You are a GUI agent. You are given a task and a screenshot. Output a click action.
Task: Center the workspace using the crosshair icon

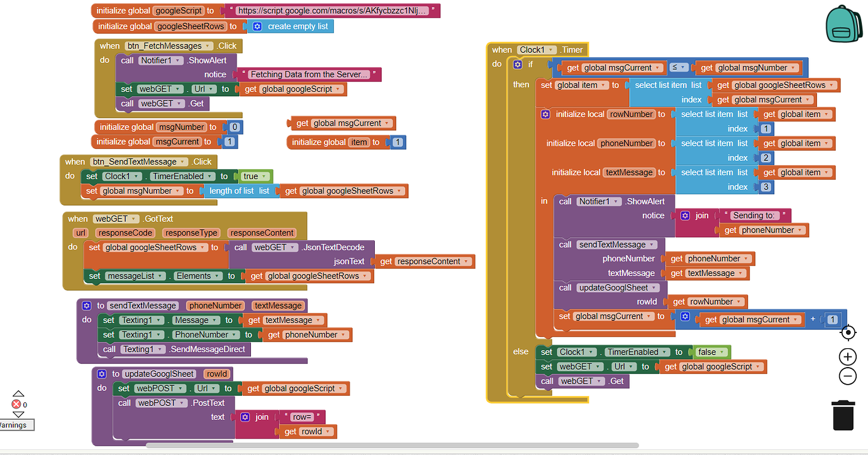[848, 332]
